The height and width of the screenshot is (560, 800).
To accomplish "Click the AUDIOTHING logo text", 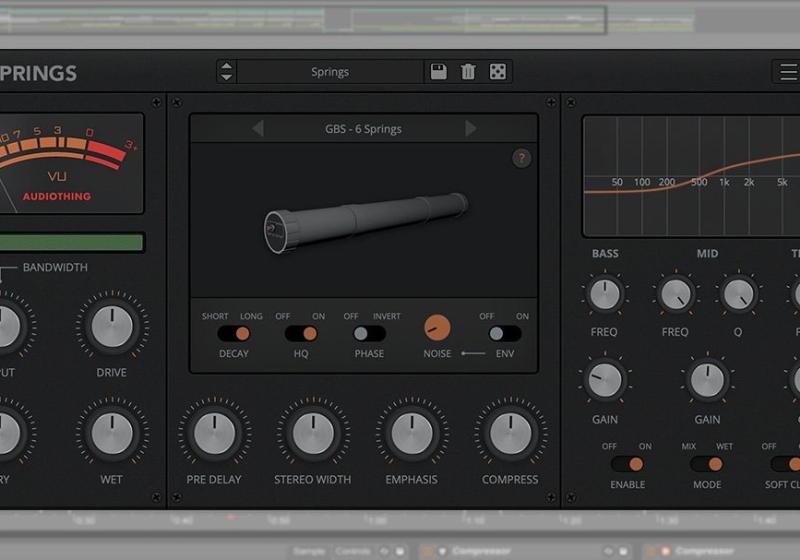I will [57, 196].
